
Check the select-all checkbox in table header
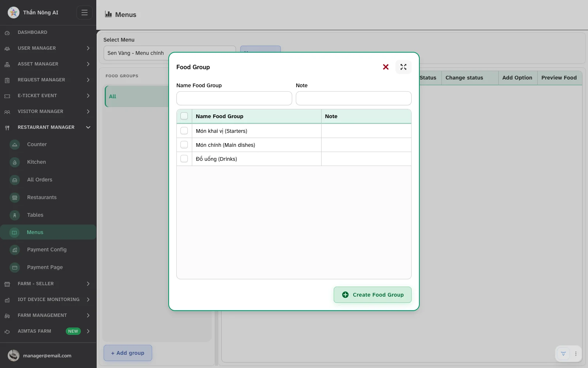[x=184, y=116]
